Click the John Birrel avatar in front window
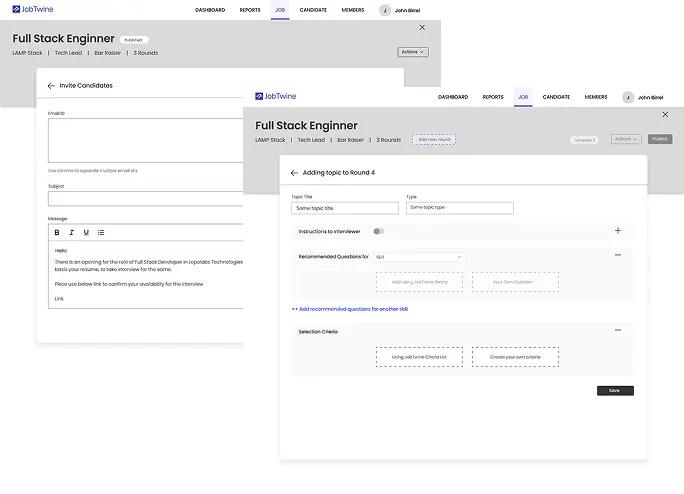Image resolution: width=684 pixels, height=494 pixels. 628,97
